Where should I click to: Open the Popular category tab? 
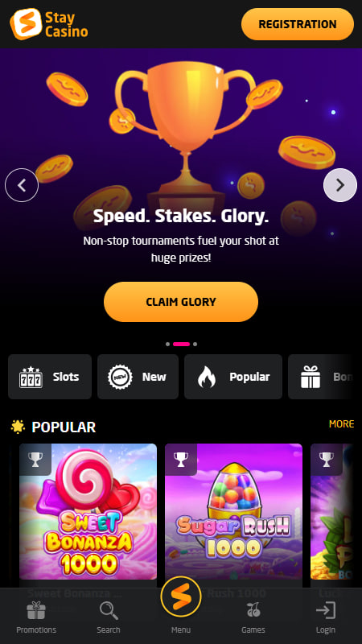[233, 377]
